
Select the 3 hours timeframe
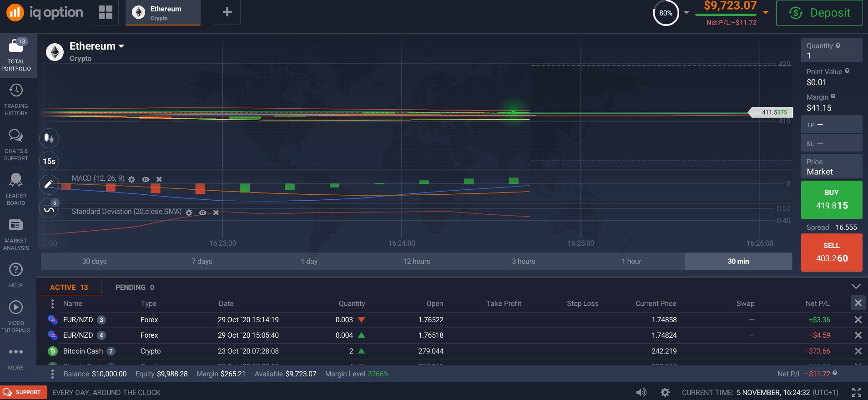[523, 261]
